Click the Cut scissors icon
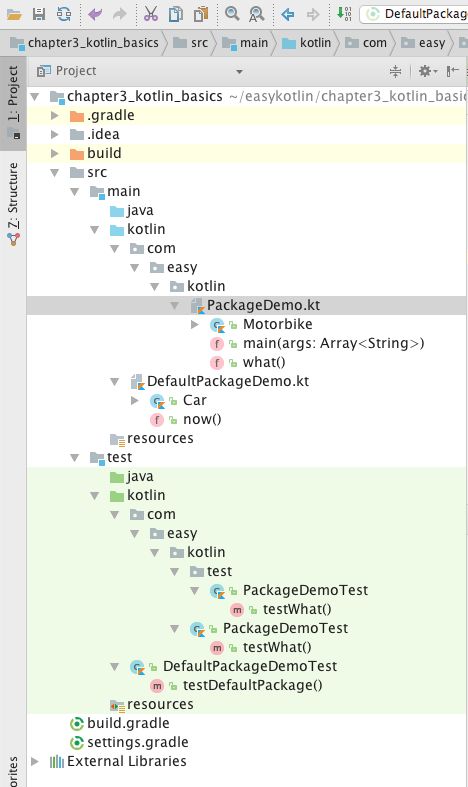Viewport: 468px width, 787px height. [151, 14]
